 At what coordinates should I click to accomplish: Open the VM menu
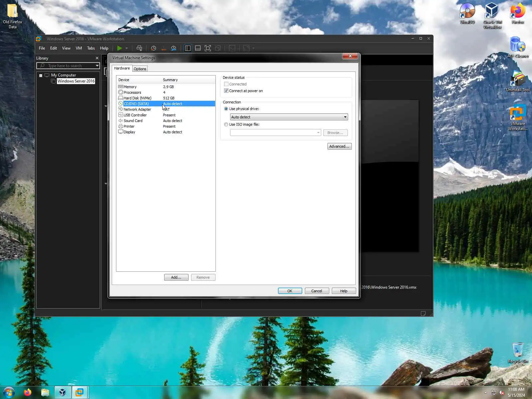pyautogui.click(x=79, y=48)
